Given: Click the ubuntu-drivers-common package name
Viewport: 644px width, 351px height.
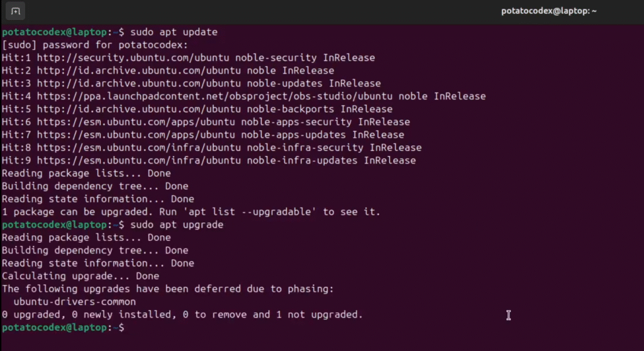Looking at the screenshot, I should (75, 302).
